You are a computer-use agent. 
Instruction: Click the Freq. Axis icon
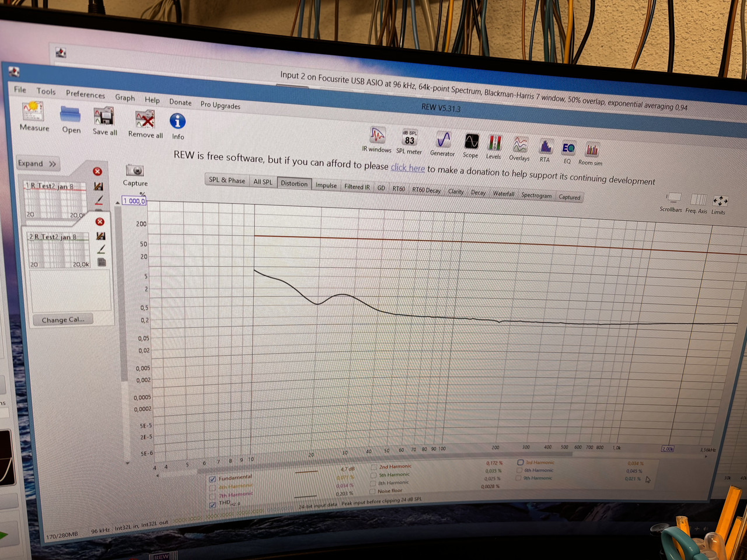(x=698, y=200)
